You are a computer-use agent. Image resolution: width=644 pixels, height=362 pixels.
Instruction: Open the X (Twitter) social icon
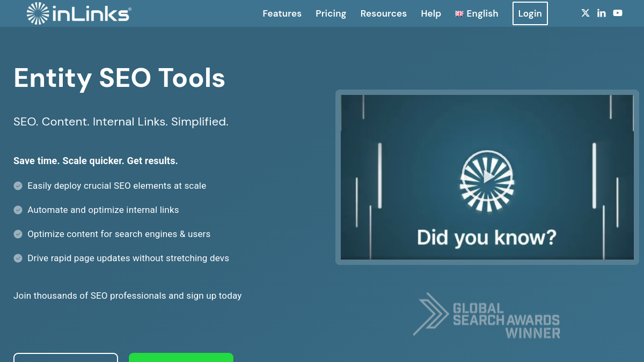pyautogui.click(x=586, y=13)
